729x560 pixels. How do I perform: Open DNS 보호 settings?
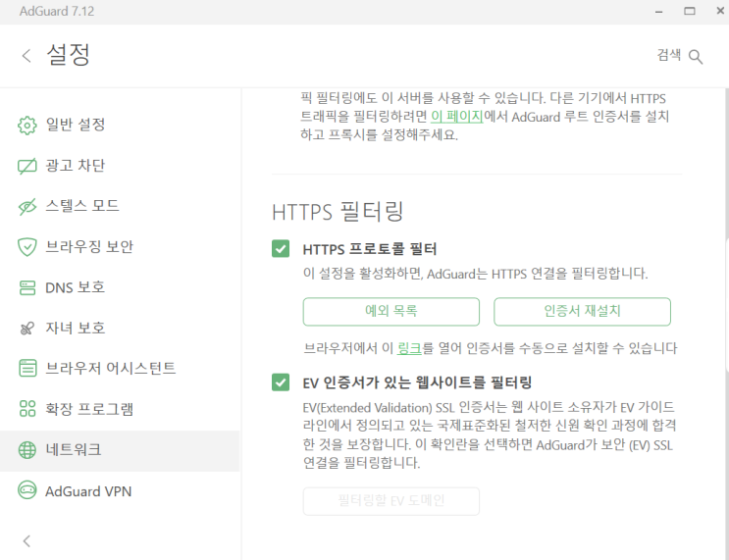pos(120,287)
